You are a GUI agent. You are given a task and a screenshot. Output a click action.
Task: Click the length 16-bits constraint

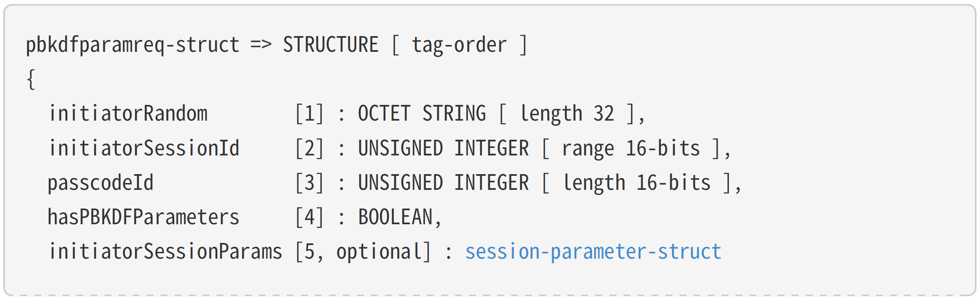636,183
